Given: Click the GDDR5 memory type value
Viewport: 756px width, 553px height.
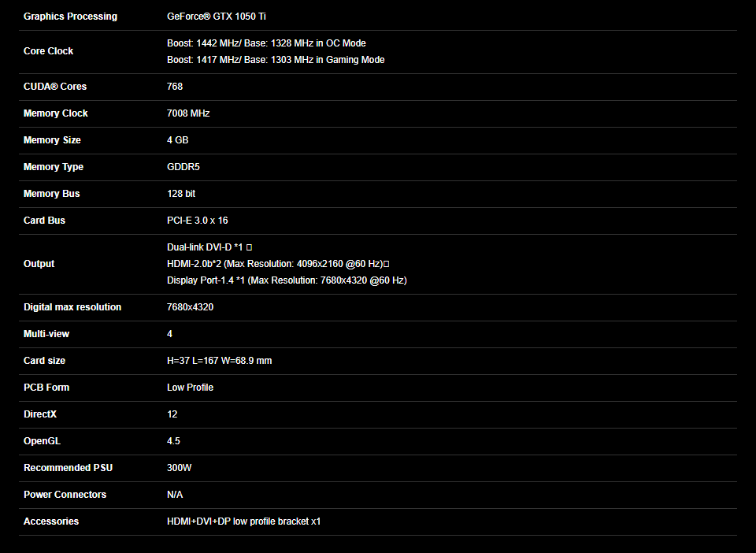Looking at the screenshot, I should 183,167.
